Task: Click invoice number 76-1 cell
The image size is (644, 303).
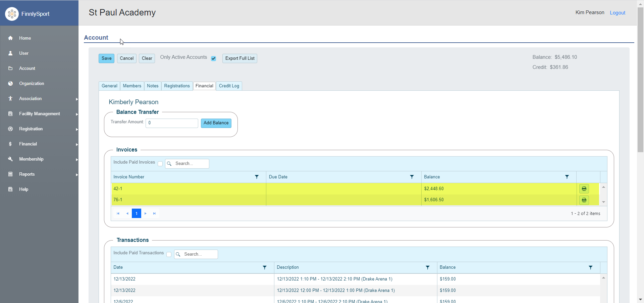Action: [189, 200]
